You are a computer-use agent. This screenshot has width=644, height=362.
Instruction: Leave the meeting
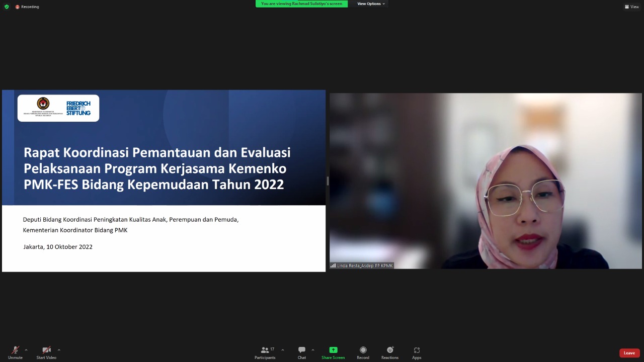coord(629,353)
